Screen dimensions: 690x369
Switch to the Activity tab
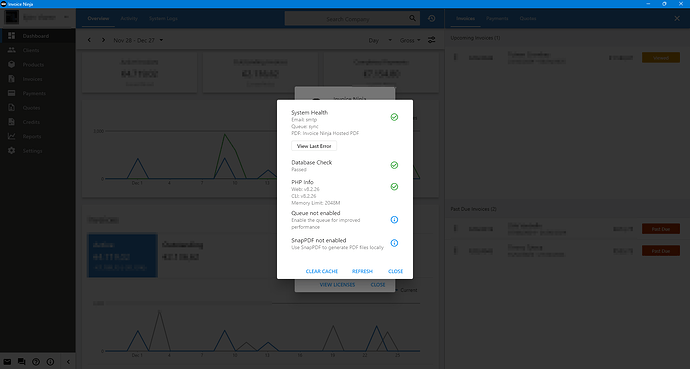129,18
